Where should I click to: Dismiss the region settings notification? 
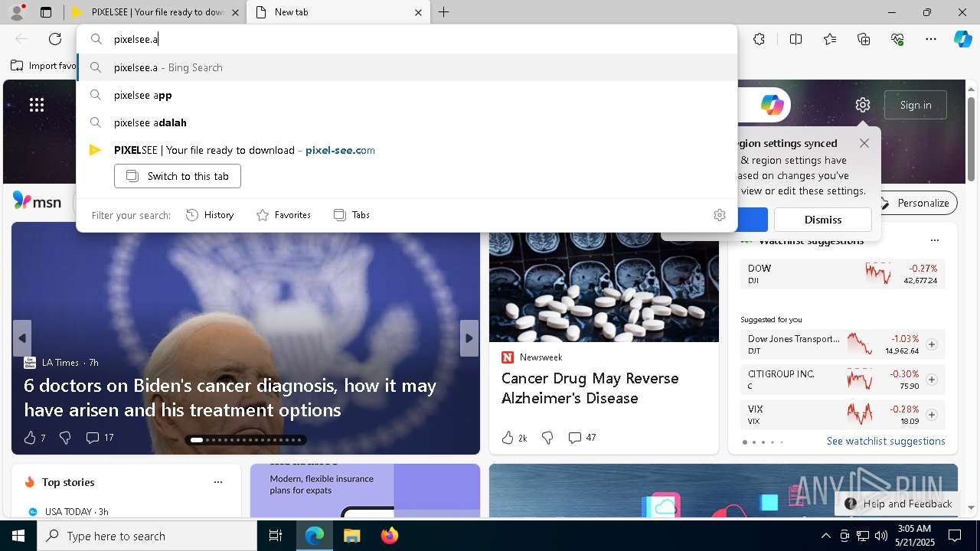pyautogui.click(x=823, y=220)
